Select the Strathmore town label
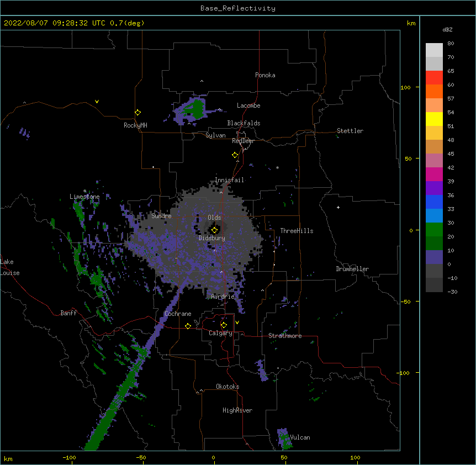This screenshot has height=465, width=476. pos(285,336)
